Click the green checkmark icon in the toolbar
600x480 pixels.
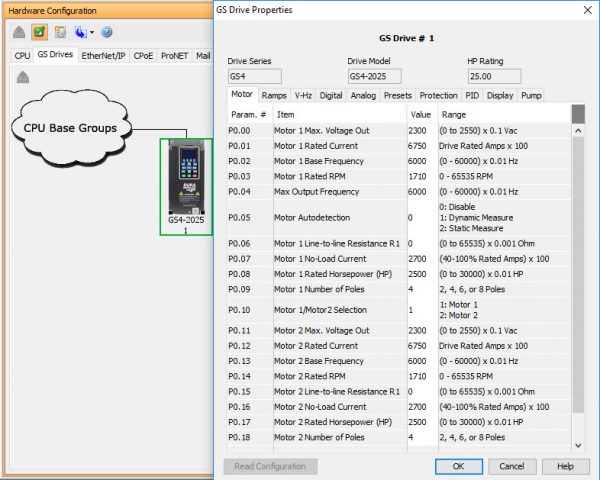coord(39,32)
